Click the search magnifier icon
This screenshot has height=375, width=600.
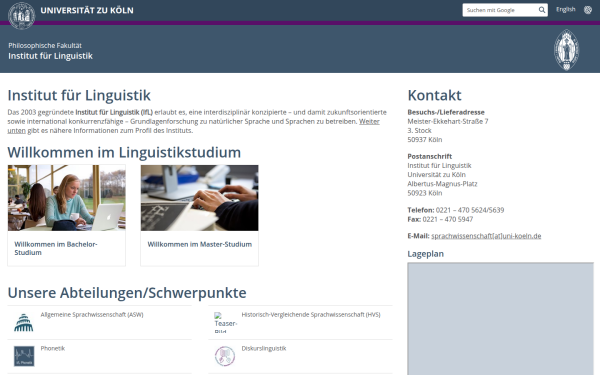tap(542, 10)
